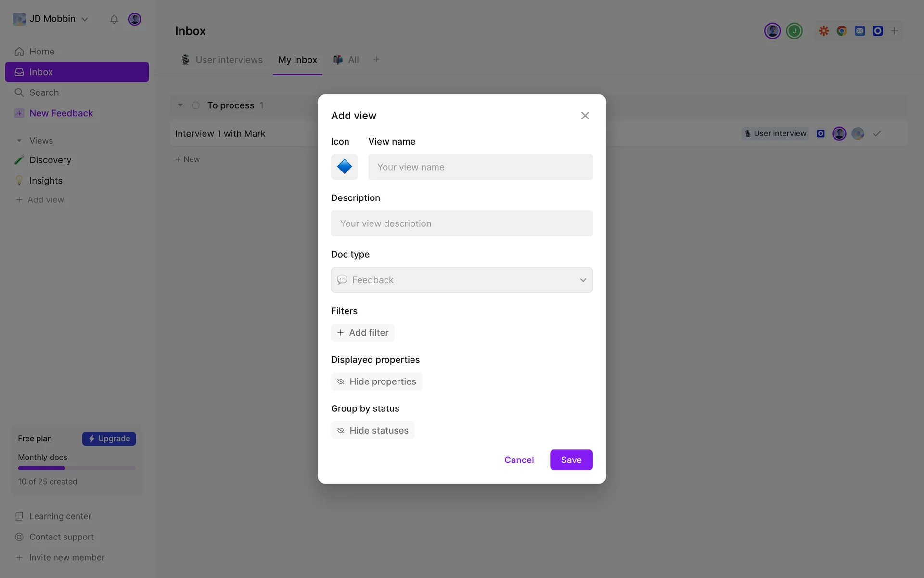924x578 pixels.
Task: Mark Interview 1 as processed checkmark
Action: coord(877,133)
